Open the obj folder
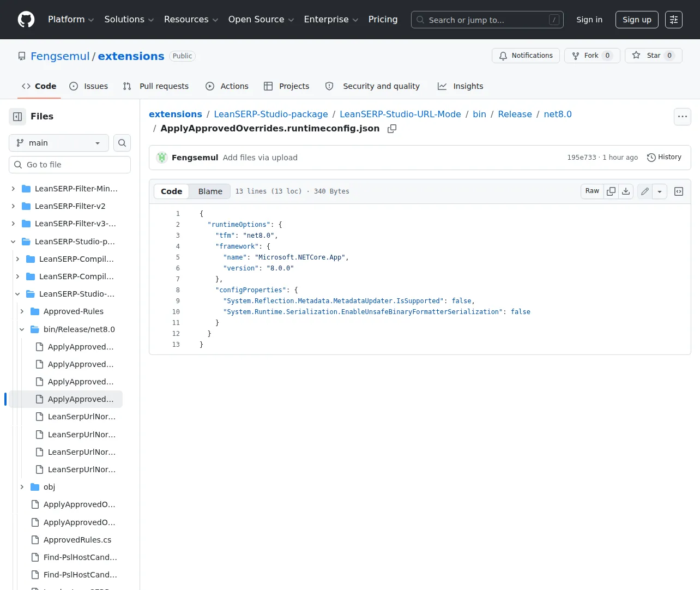The width and height of the screenshot is (700, 590). click(x=49, y=487)
